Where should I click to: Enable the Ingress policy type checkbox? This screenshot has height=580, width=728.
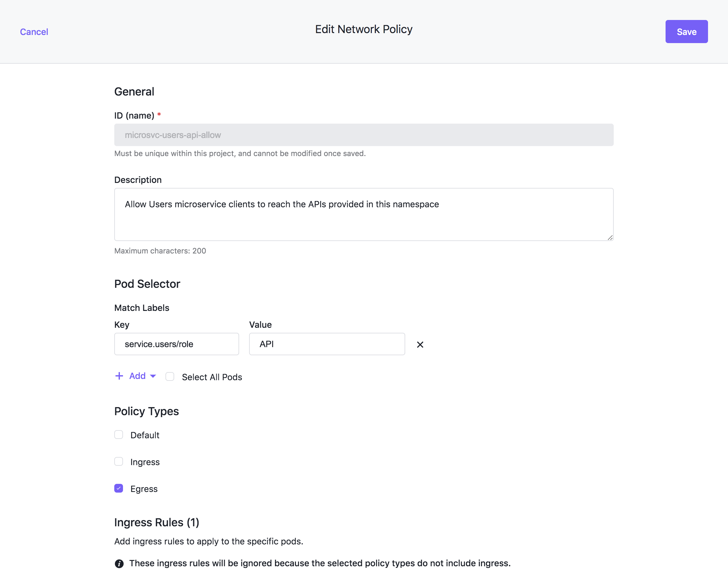118,462
